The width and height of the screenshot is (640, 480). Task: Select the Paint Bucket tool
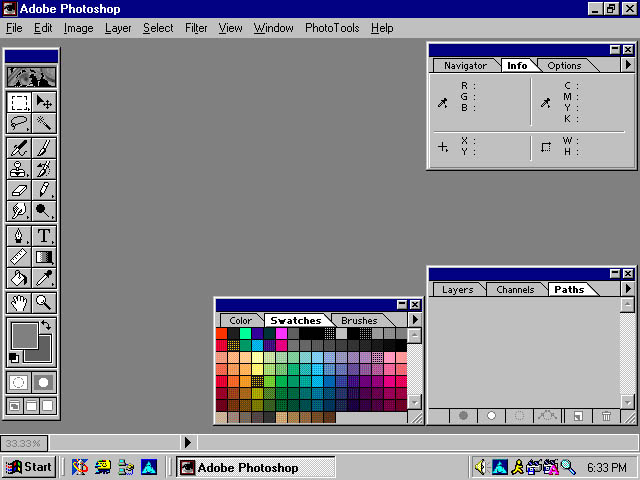pyautogui.click(x=19, y=278)
